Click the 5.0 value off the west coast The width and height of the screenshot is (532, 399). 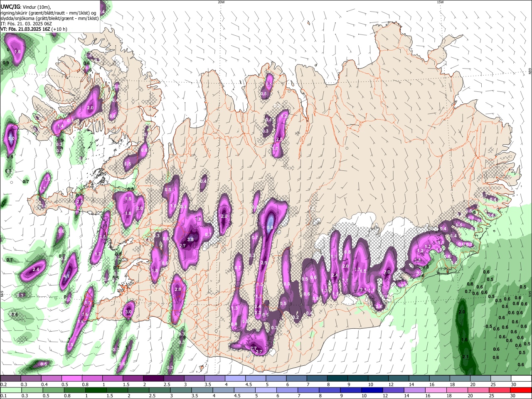click(x=11, y=138)
